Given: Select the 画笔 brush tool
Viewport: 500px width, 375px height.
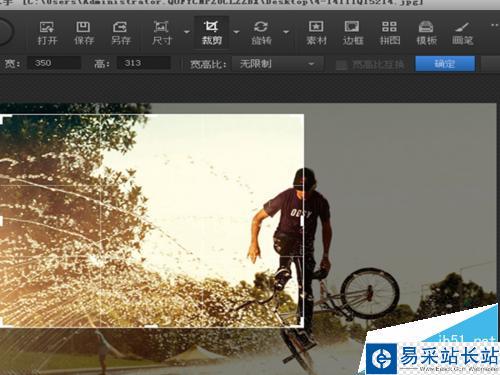Looking at the screenshot, I should (462, 33).
